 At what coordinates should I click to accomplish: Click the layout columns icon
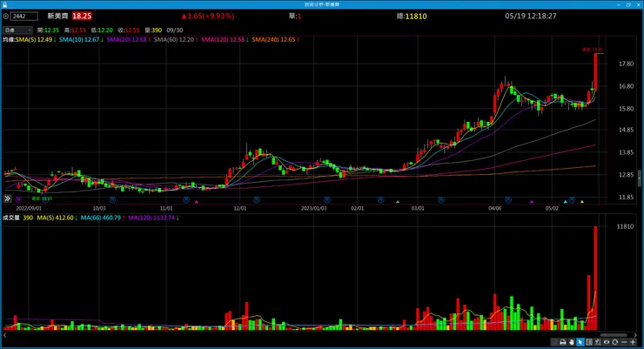coord(589,342)
